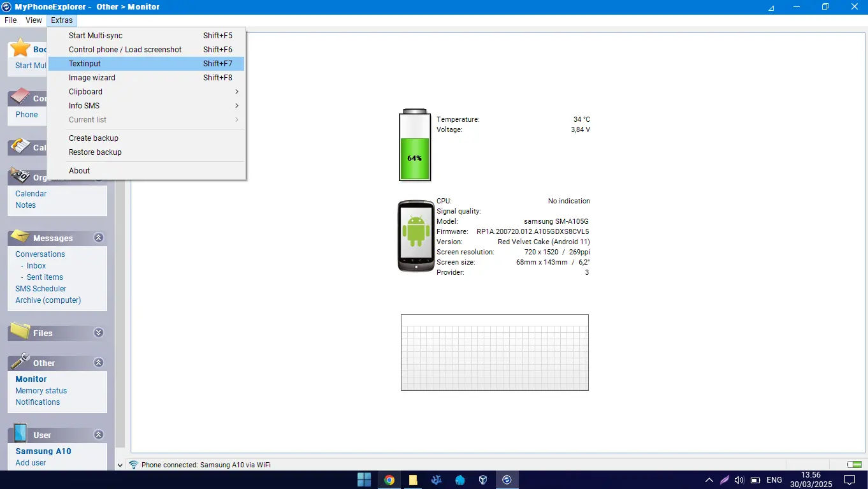Collapse the Other sidebar section

pyautogui.click(x=98, y=363)
